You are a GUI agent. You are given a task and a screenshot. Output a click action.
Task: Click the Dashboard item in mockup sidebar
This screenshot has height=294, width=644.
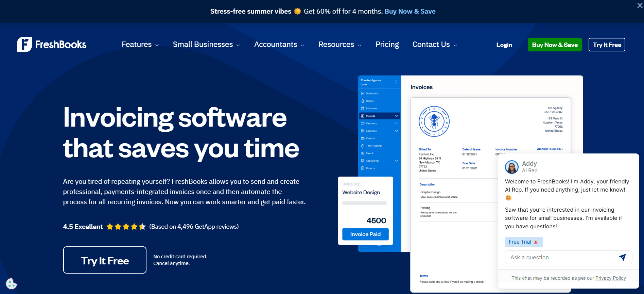click(x=372, y=93)
